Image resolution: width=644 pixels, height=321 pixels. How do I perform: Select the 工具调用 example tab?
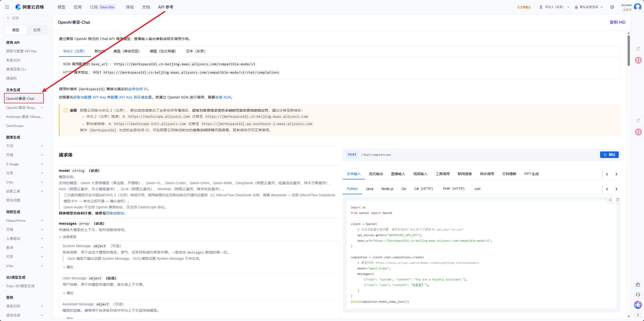pos(443,174)
